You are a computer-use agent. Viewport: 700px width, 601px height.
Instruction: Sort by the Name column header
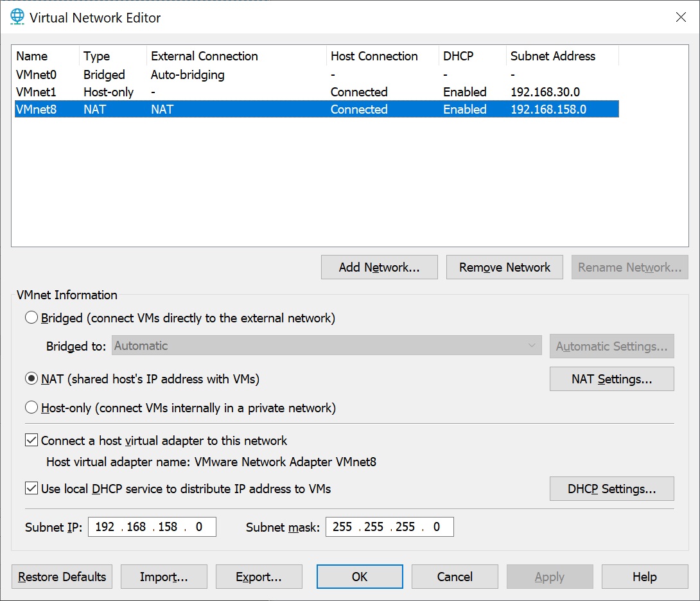click(x=47, y=57)
